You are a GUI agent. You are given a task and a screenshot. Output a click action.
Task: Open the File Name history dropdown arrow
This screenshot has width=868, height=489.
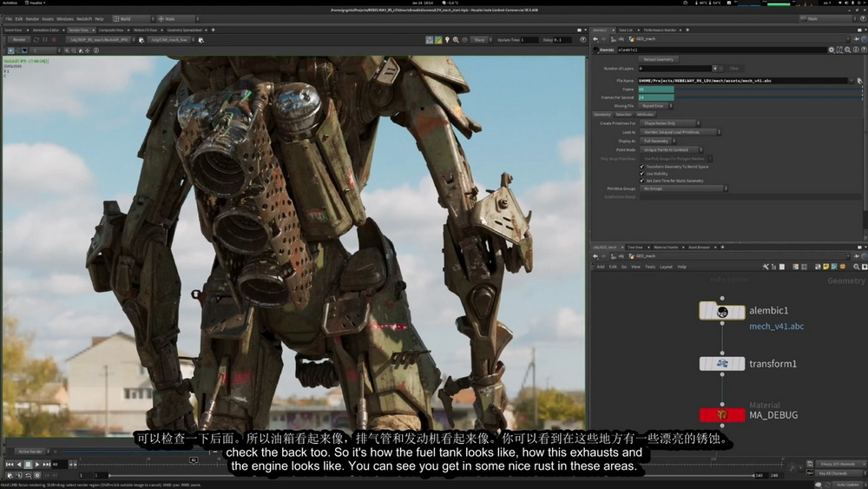click(851, 80)
